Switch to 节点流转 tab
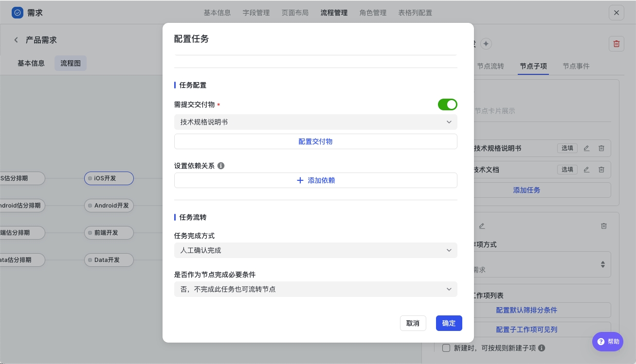 tap(491, 66)
